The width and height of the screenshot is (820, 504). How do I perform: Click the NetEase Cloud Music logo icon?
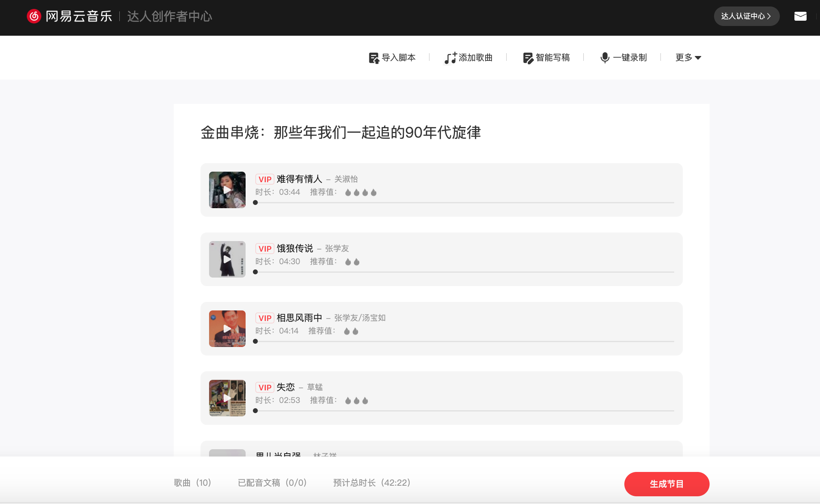(34, 16)
